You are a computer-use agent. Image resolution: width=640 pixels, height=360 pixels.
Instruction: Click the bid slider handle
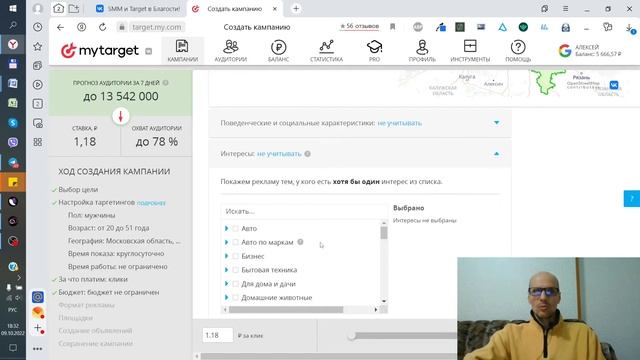point(351,336)
